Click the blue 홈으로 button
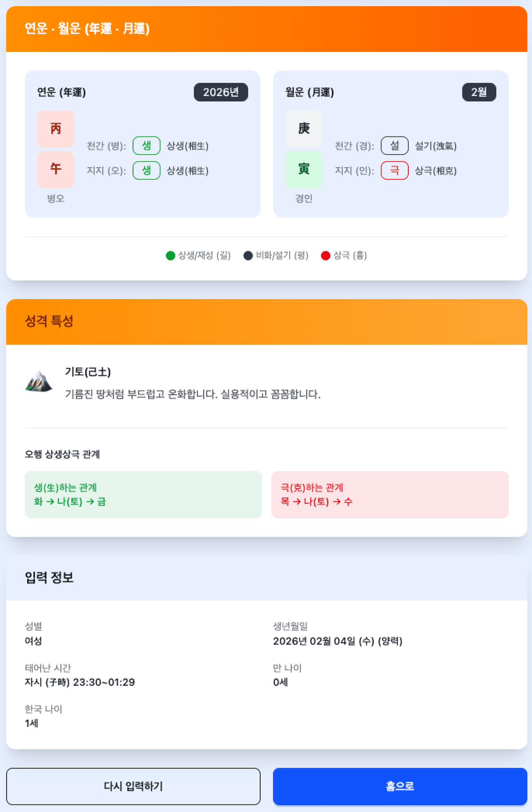 400,786
